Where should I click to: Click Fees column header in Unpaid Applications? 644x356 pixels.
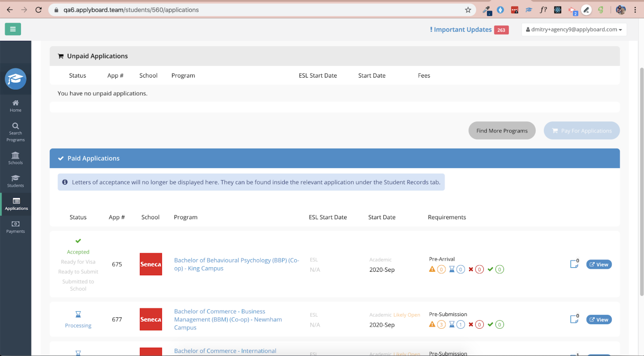[424, 75]
